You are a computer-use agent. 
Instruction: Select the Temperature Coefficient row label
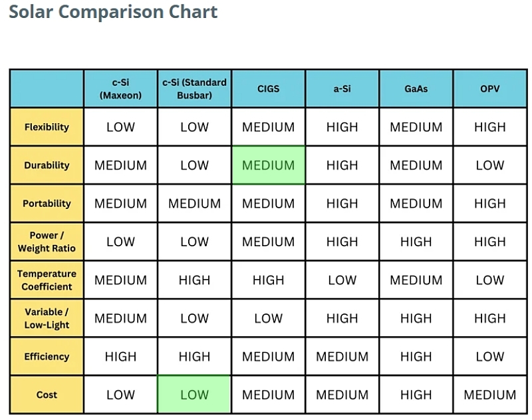click(x=47, y=280)
